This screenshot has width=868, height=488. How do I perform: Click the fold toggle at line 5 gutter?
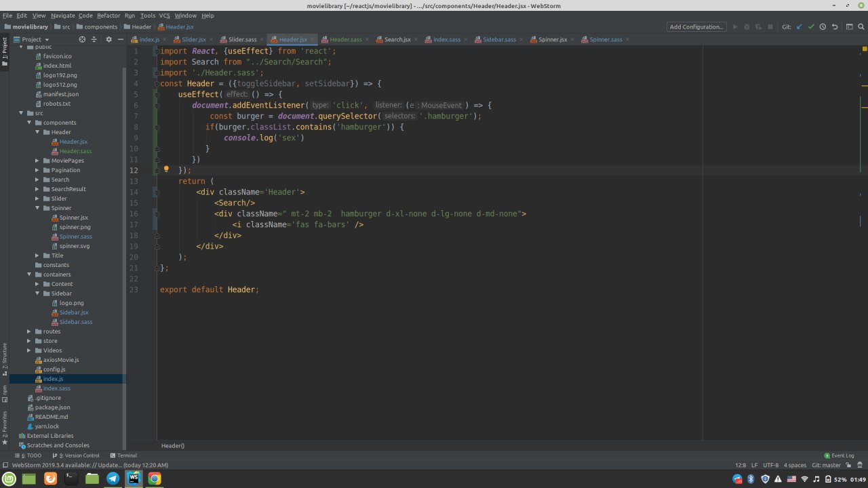coord(157,94)
